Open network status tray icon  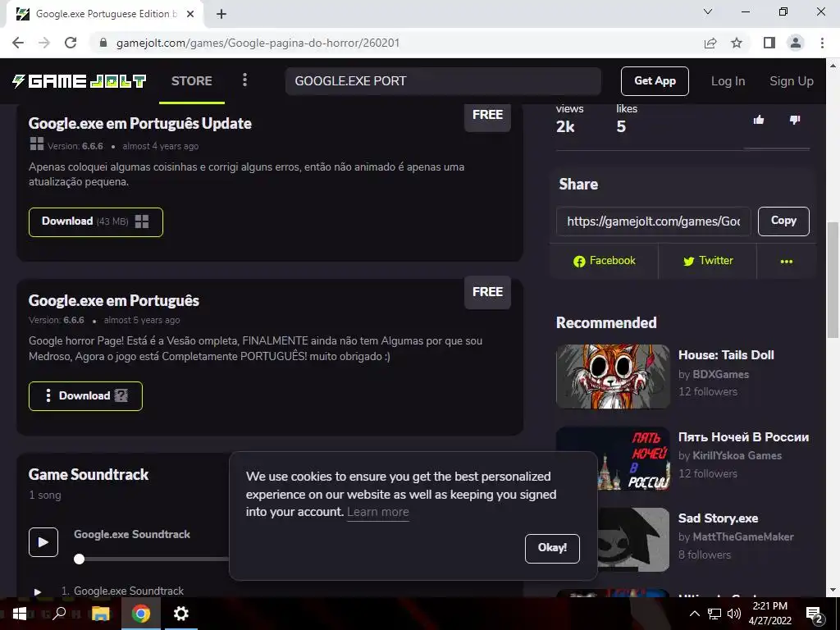coord(714,614)
